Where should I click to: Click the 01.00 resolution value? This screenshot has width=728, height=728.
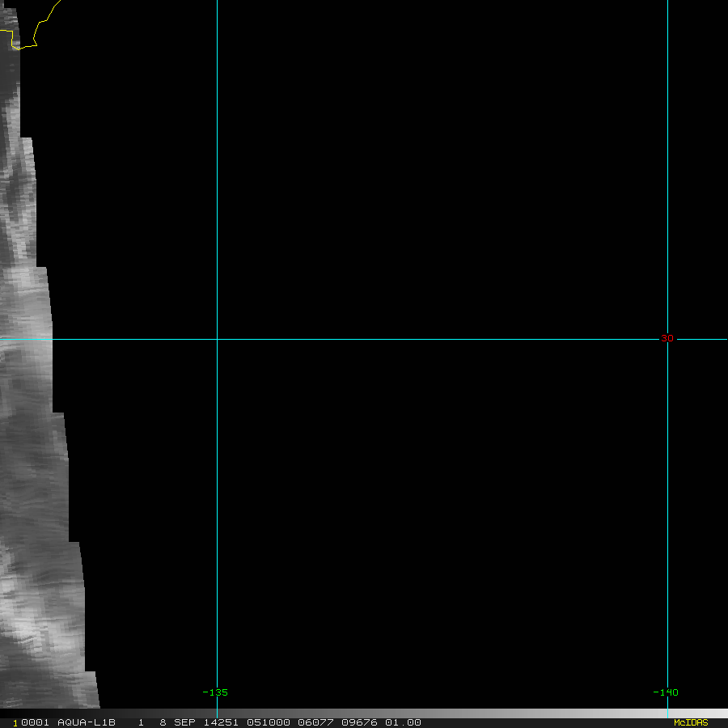403,722
